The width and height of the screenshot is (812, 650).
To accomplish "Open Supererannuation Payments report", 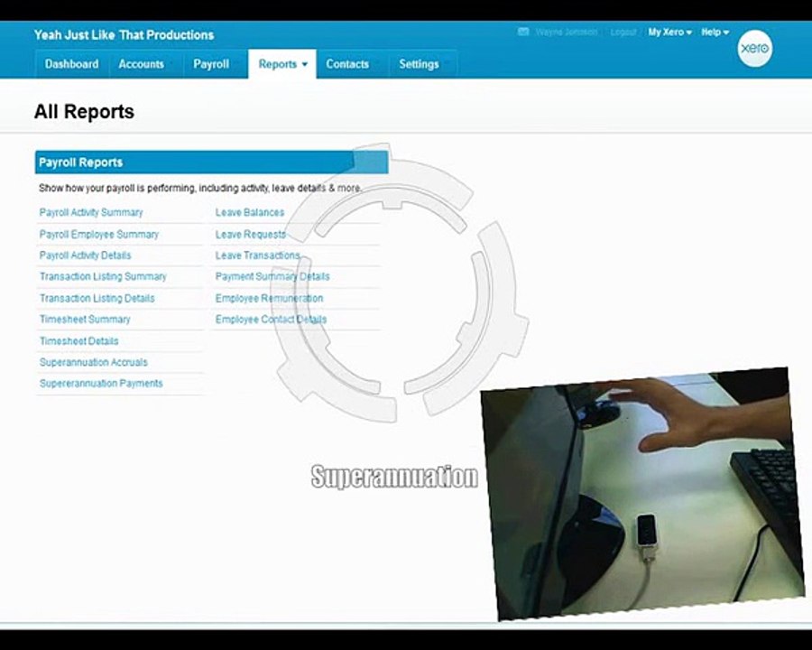I will 101,384.
